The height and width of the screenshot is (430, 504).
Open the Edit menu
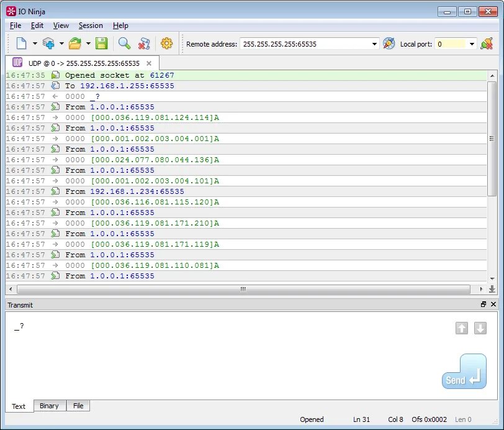(x=37, y=25)
